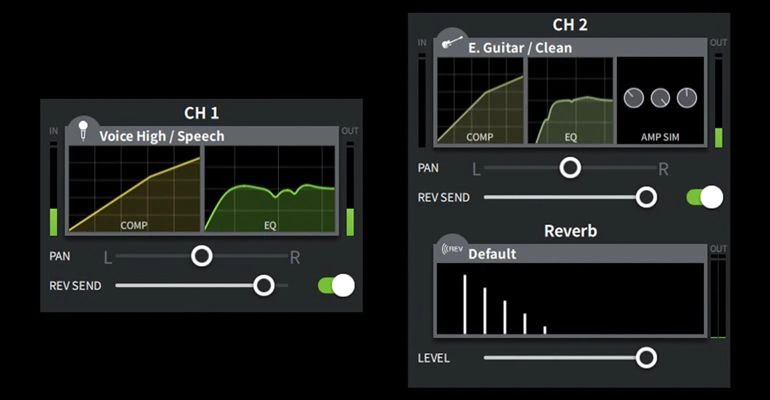The height and width of the screenshot is (400, 770).
Task: Click the middle AMP SIM knob
Action: (661, 98)
